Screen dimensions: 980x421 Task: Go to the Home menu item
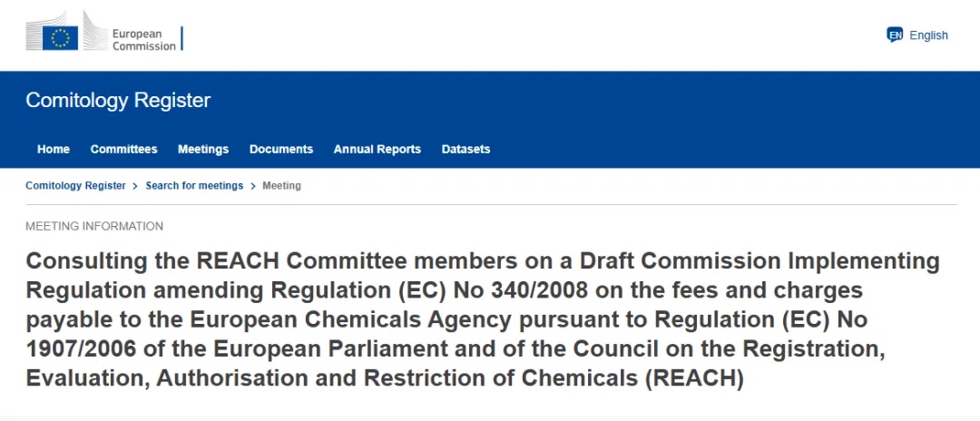54,150
